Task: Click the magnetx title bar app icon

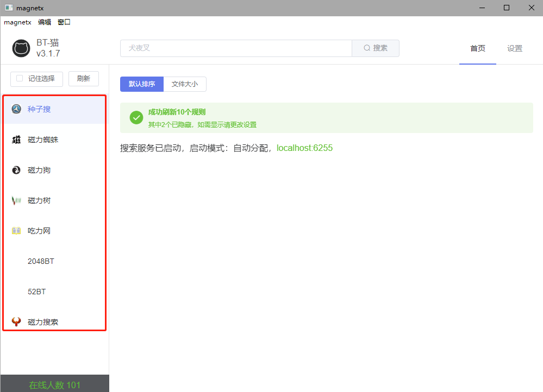Action: (9, 8)
